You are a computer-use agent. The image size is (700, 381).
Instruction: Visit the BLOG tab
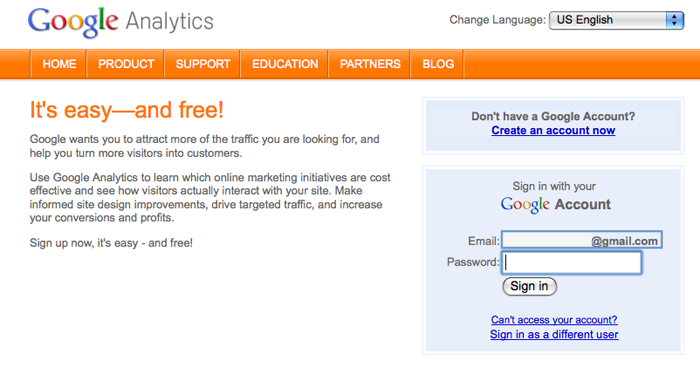tap(438, 64)
